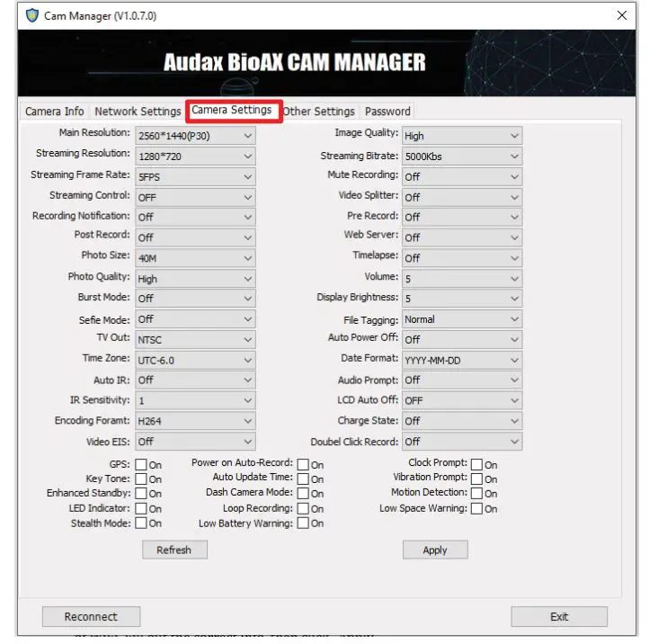
Task: Change TV Out from NTSC
Action: pos(195,340)
